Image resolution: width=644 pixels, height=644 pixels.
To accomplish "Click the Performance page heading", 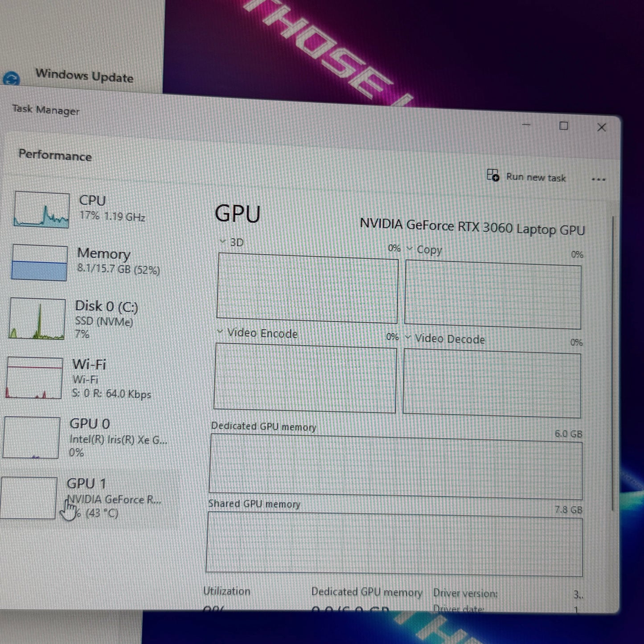I will (55, 155).
